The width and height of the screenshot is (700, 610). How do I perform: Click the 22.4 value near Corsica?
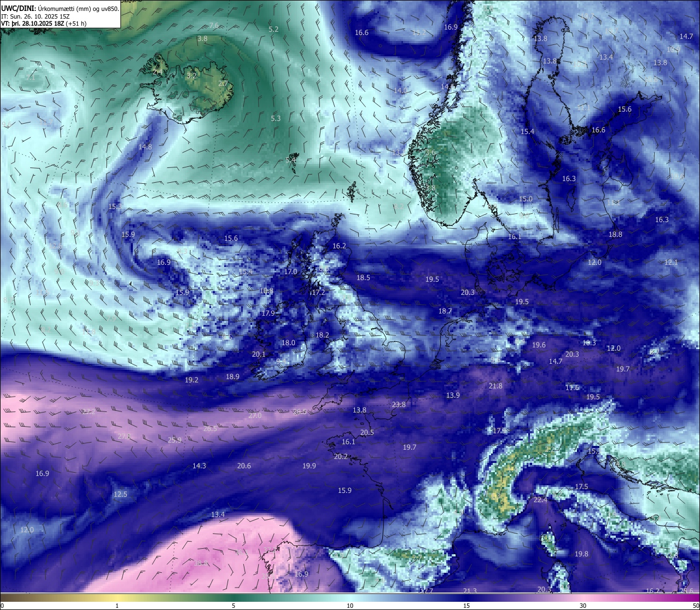pyautogui.click(x=540, y=500)
